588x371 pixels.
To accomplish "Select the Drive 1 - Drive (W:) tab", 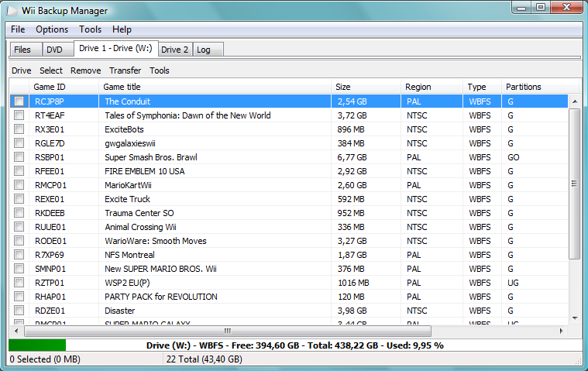I will (x=116, y=48).
